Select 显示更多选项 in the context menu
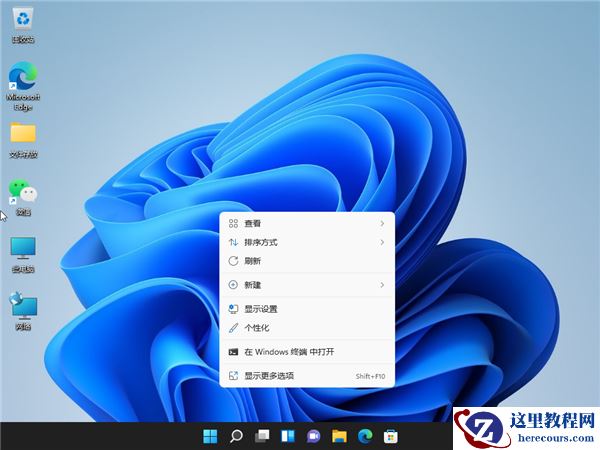This screenshot has width=600, height=450. coord(307,376)
